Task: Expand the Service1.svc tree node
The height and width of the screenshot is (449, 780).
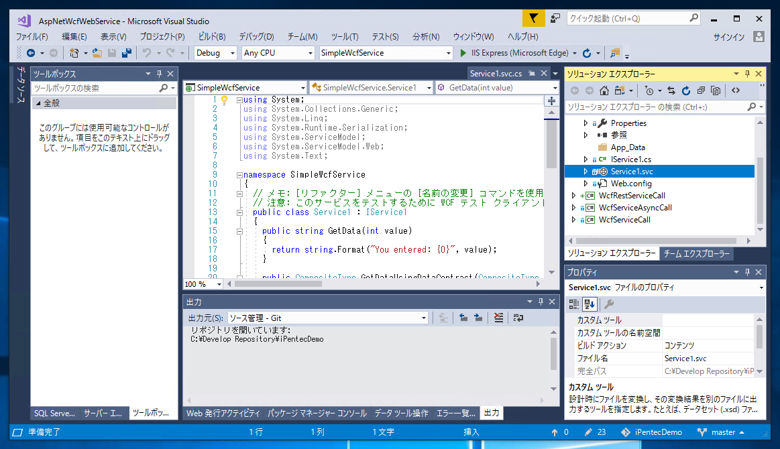Action: [x=585, y=171]
